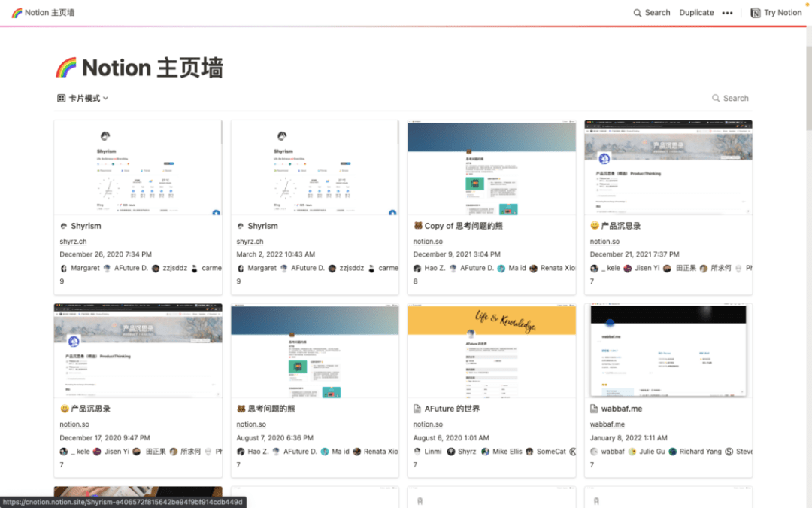The image size is (812, 508).
Task: Click the bookmark icon on the wabbaf.me card
Action: point(592,409)
